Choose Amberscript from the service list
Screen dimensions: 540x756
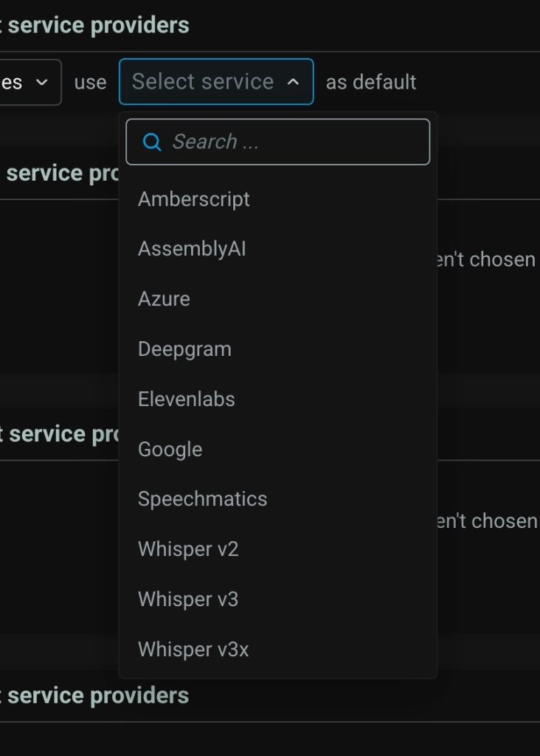pyautogui.click(x=194, y=199)
